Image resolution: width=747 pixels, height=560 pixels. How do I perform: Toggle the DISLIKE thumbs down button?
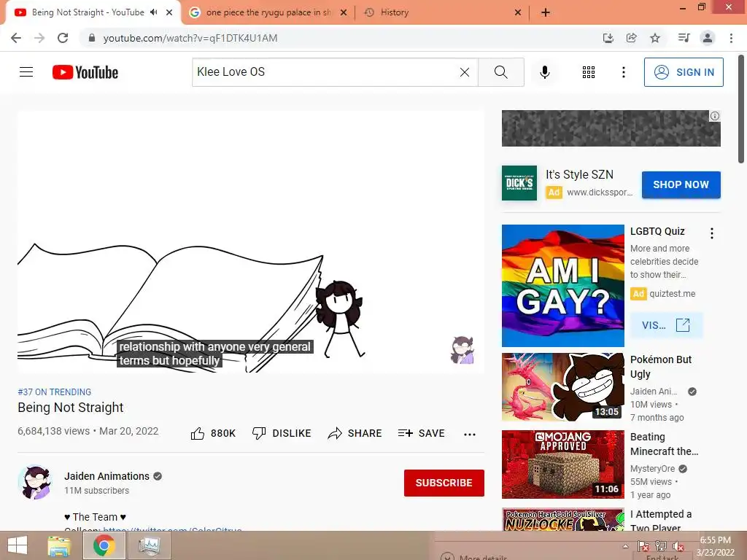click(282, 433)
